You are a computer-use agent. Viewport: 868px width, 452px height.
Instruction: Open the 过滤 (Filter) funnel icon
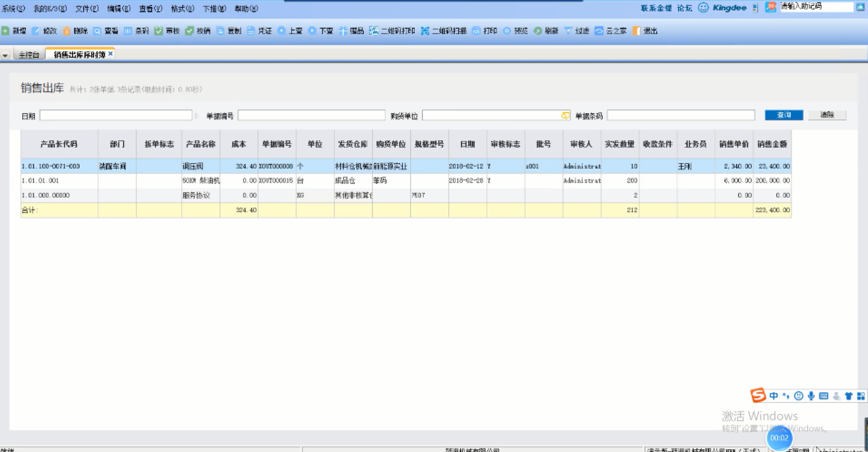(568, 31)
